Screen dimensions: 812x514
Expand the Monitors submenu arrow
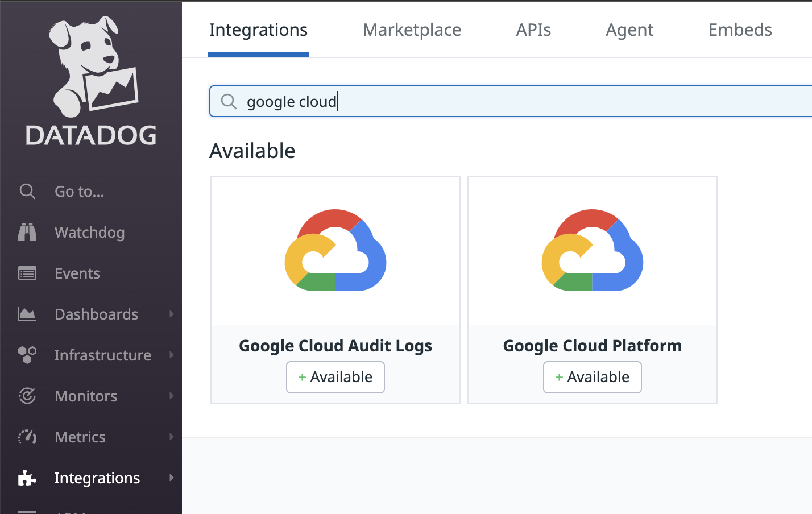171,396
